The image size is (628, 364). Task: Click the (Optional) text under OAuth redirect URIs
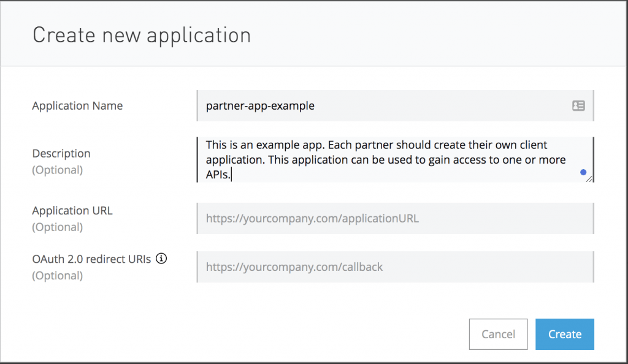57,276
